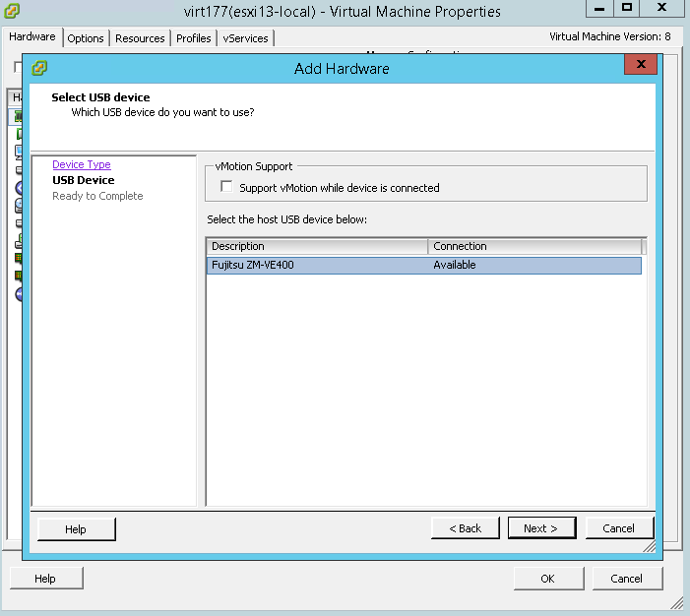
Task: Switch to the Options tab
Action: tap(86, 38)
